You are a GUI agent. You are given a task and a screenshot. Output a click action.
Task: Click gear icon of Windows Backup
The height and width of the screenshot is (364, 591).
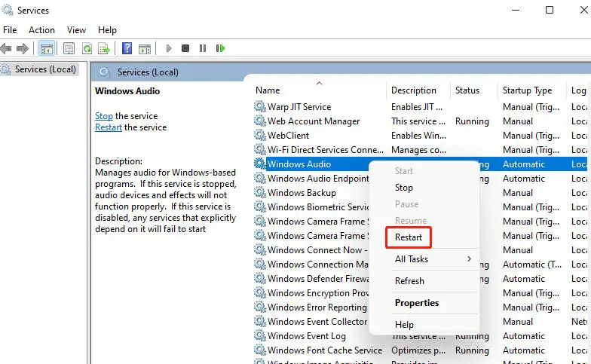tap(259, 193)
